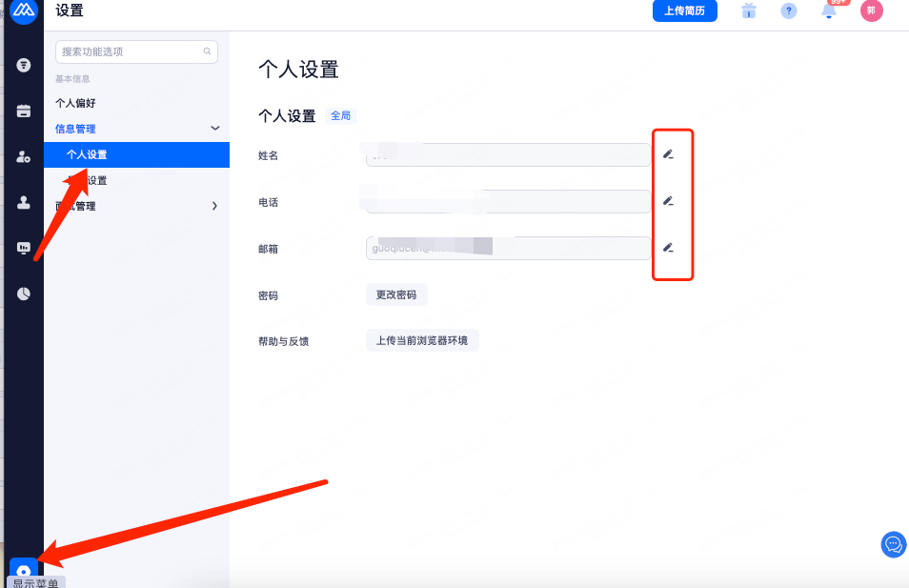Click the 上传简历 button
Viewport: 909px width, 588px height.
684,11
